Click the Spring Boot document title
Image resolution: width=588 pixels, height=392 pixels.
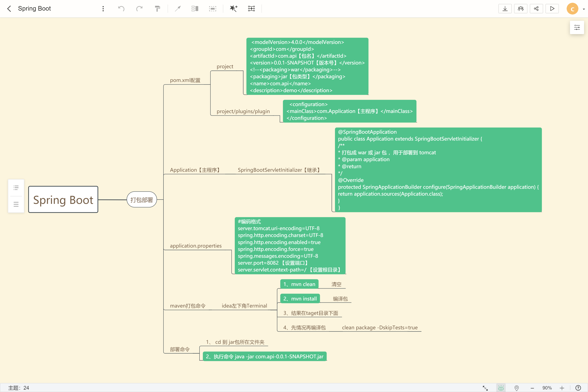34,9
